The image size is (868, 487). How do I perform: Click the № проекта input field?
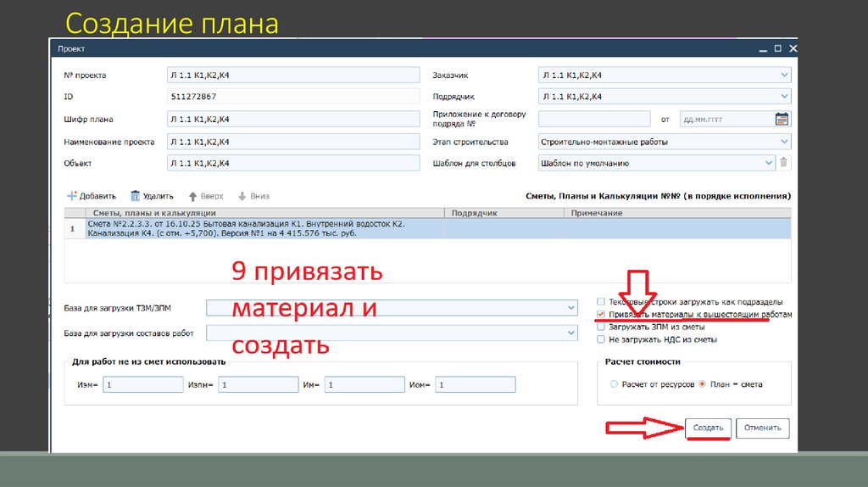coord(293,75)
